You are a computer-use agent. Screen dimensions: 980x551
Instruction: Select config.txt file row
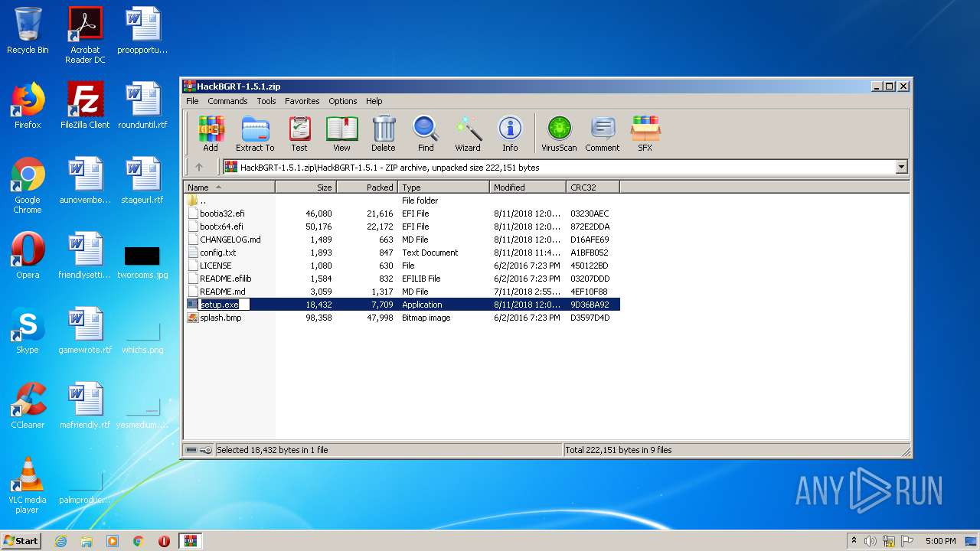click(x=402, y=253)
